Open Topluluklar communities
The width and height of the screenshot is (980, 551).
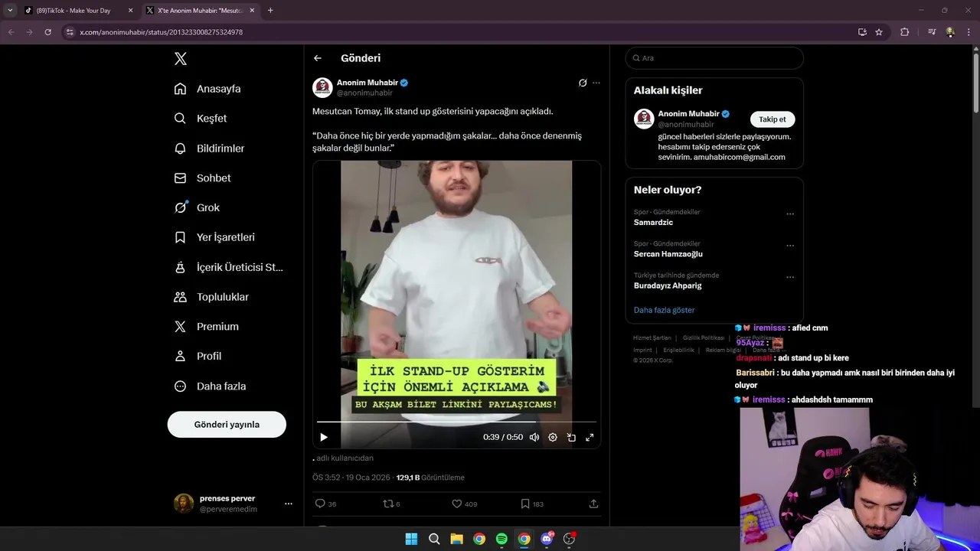[211, 297]
